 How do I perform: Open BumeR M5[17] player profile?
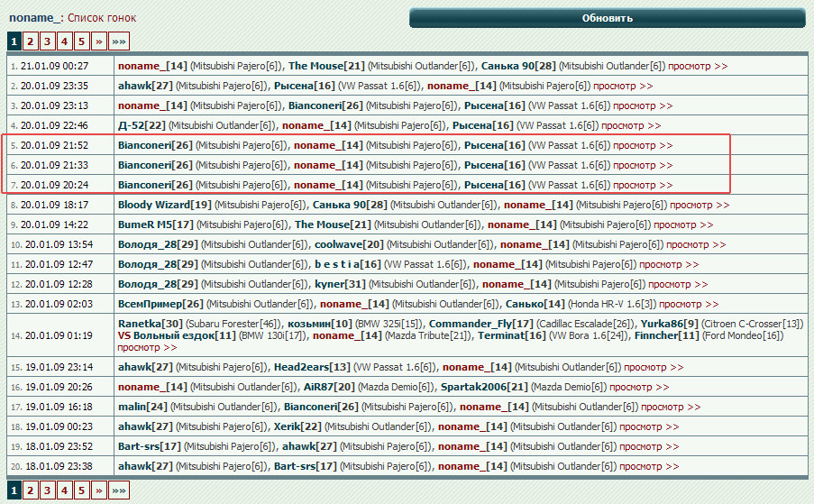pos(156,225)
